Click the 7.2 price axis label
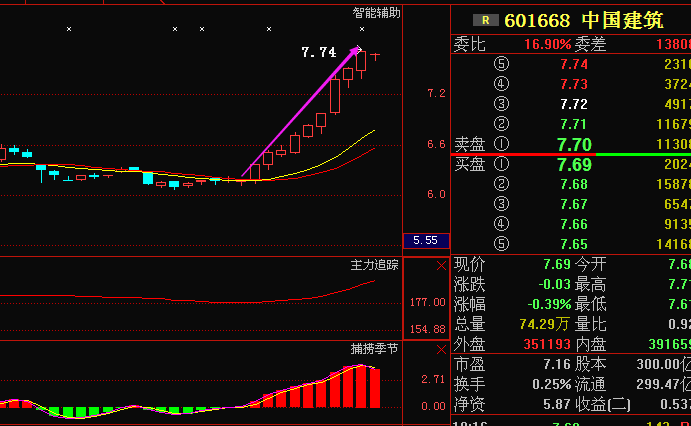The image size is (691, 426). tap(436, 93)
